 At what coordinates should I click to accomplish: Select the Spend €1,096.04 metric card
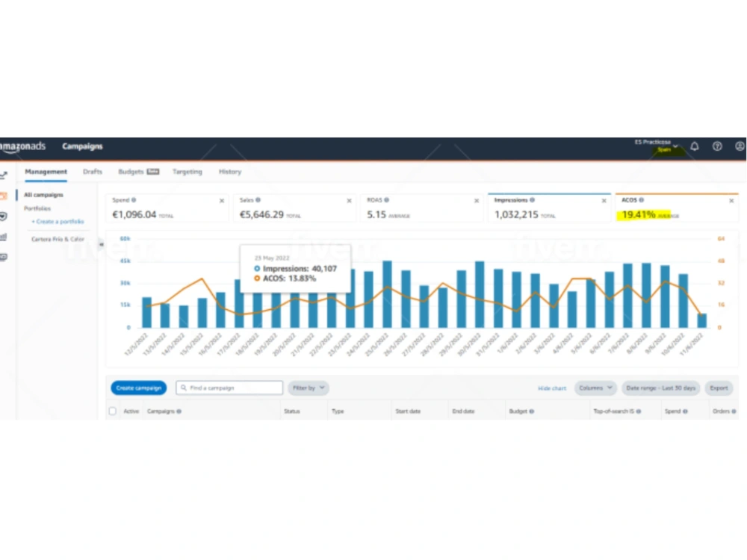click(x=167, y=208)
